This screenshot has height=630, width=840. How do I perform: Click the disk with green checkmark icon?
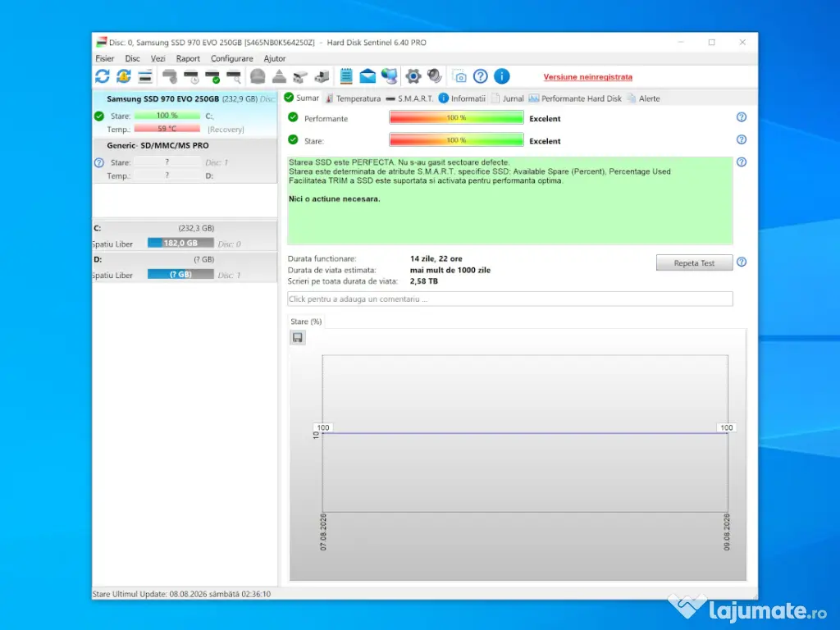click(212, 76)
